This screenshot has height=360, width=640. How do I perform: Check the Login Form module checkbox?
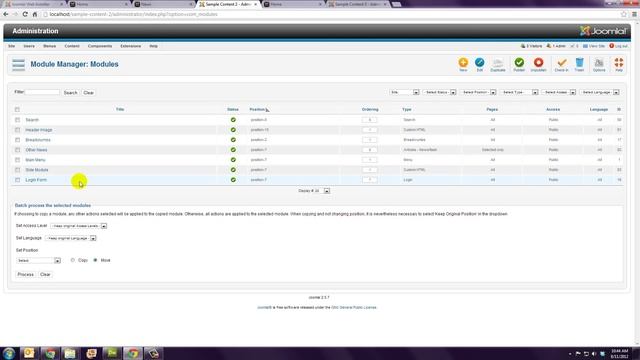(17, 180)
